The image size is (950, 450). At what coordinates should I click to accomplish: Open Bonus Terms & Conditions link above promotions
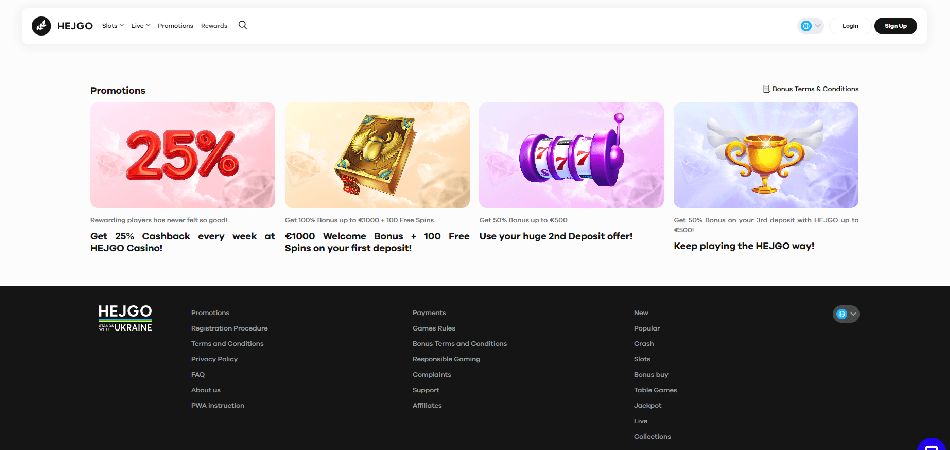click(810, 89)
